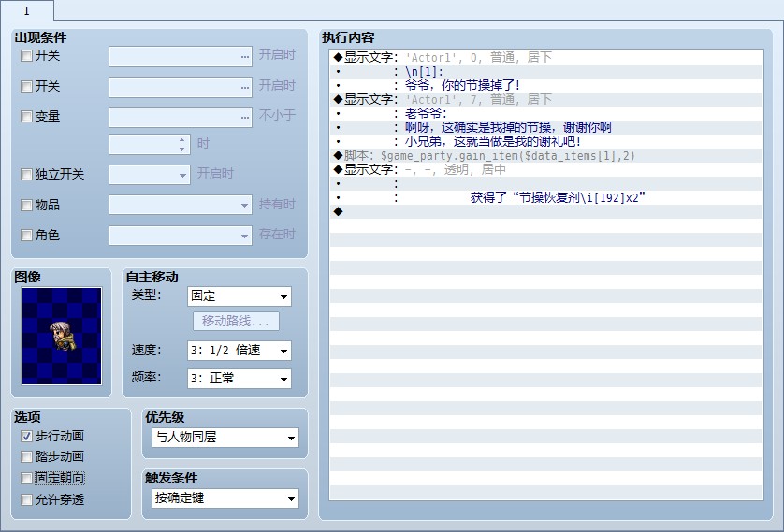Screen dimensions: 784x532
Task: Enable the 物品 condition checkbox
Action: pos(26,205)
